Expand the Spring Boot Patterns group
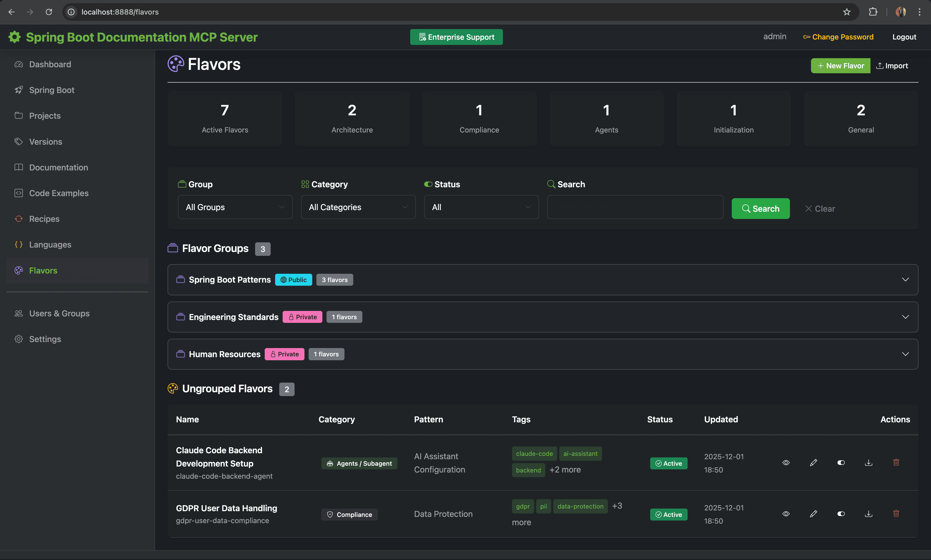931x560 pixels. coord(905,280)
